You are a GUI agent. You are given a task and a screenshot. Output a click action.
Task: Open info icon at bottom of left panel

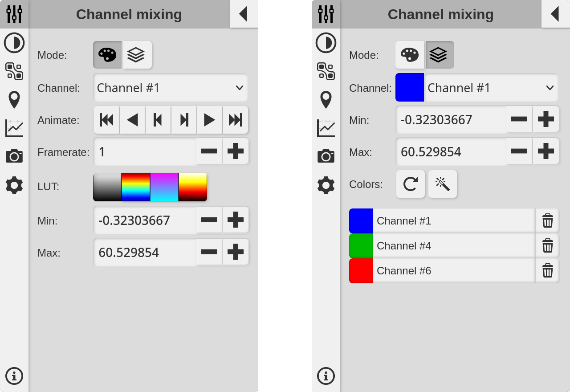14,376
